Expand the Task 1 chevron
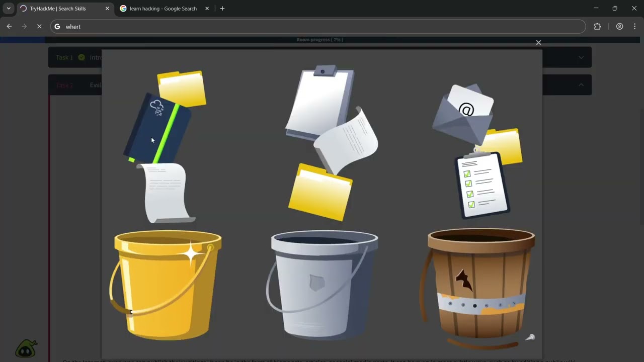 [581, 57]
